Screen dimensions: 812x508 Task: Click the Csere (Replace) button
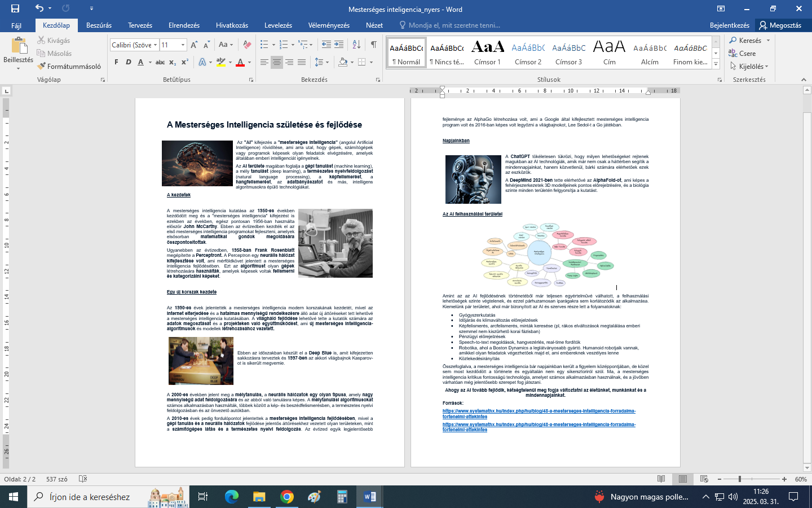[742, 54]
